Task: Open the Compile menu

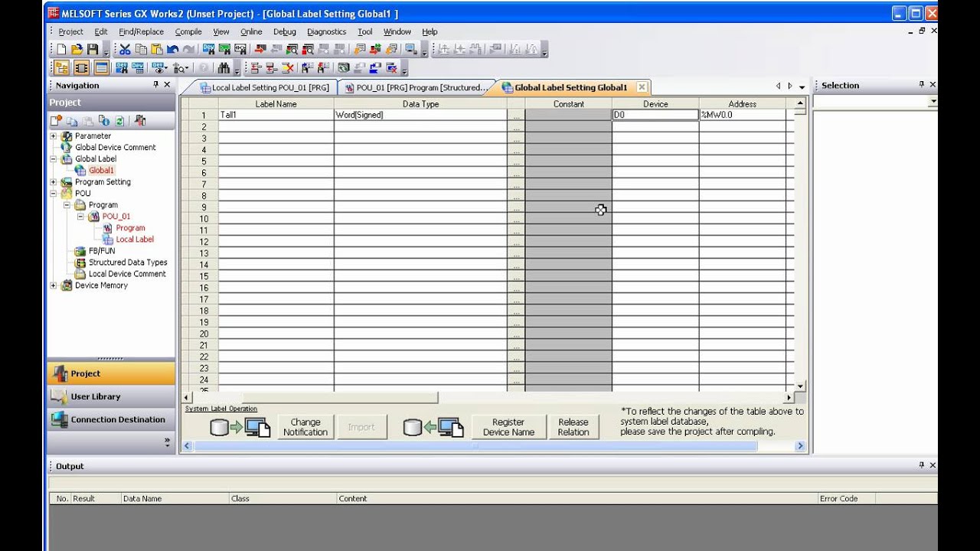Action: click(x=188, y=31)
